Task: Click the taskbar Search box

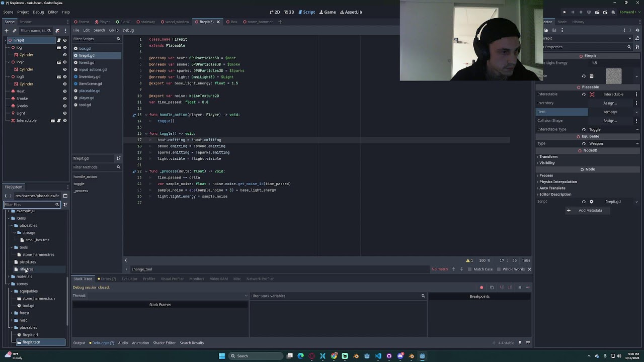Action: tap(255, 356)
